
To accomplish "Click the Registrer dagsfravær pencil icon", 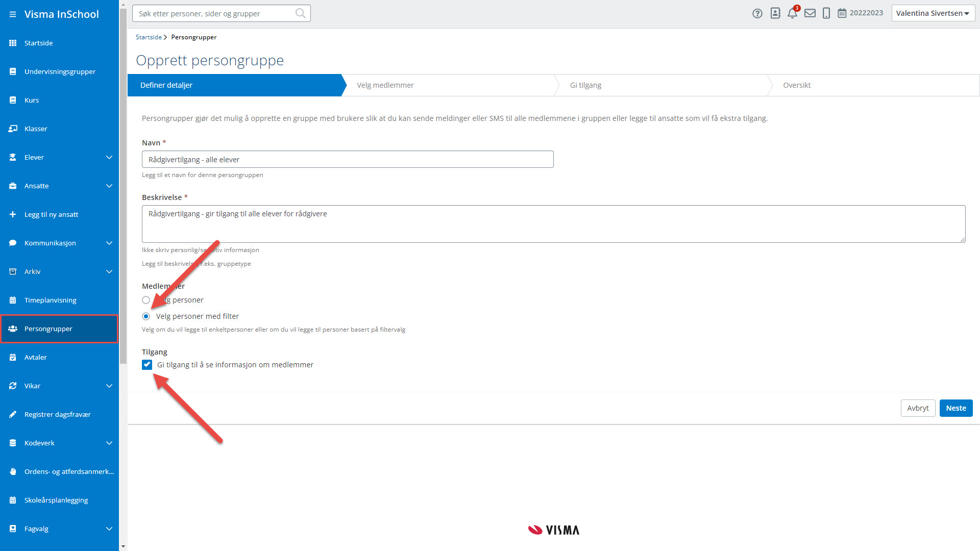I will [x=13, y=414].
